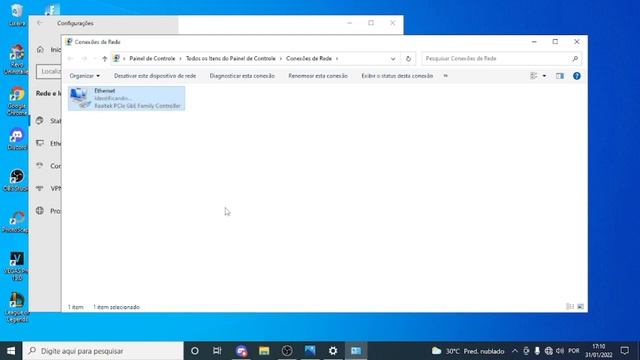Image resolution: width=640 pixels, height=360 pixels.
Task: Show hidden tray icons chevron
Action: pos(515,351)
